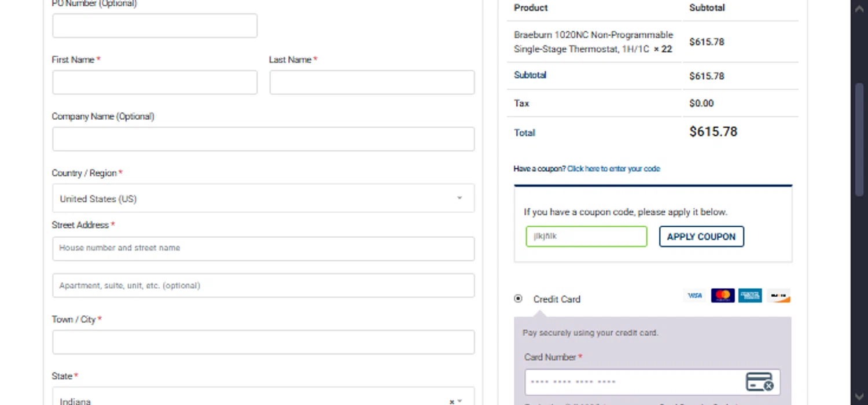This screenshot has width=868, height=405.
Task: Click the Apartment, suite, unit field
Action: click(263, 286)
